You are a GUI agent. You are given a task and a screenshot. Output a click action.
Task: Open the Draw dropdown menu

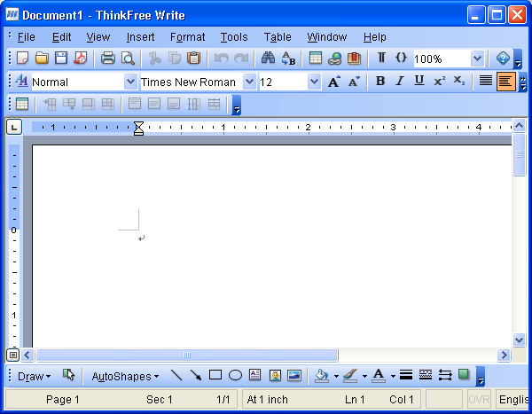pyautogui.click(x=34, y=377)
